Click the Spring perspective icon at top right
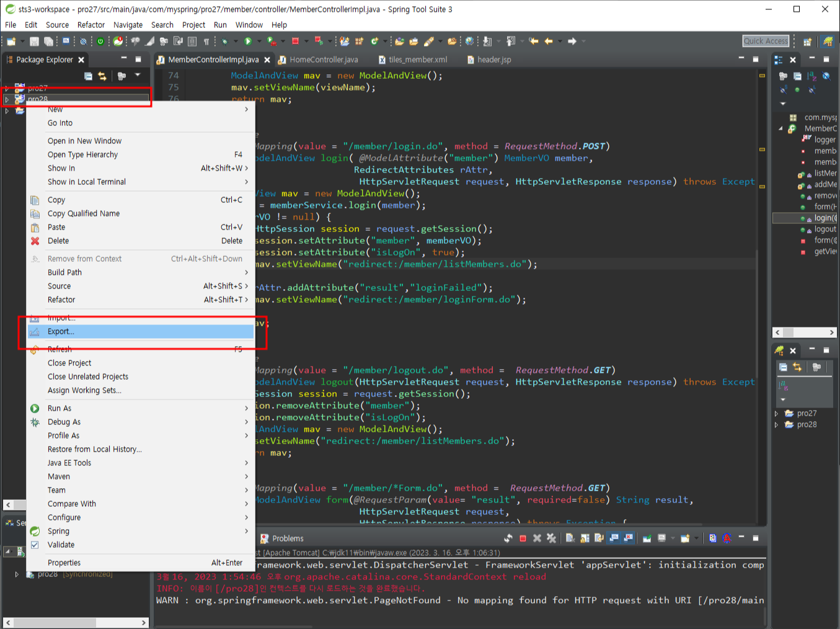Viewport: 840px width, 629px height. [x=828, y=42]
